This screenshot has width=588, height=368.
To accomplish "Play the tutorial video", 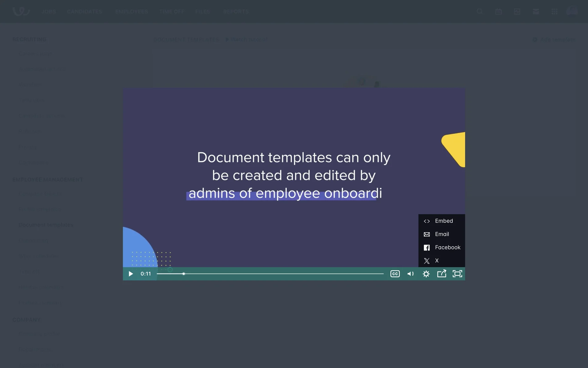I will [x=131, y=274].
